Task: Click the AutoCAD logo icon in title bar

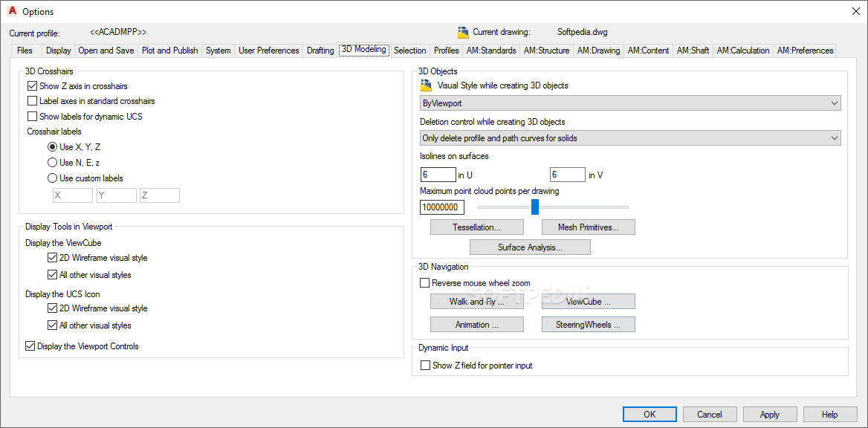Action: click(x=10, y=11)
